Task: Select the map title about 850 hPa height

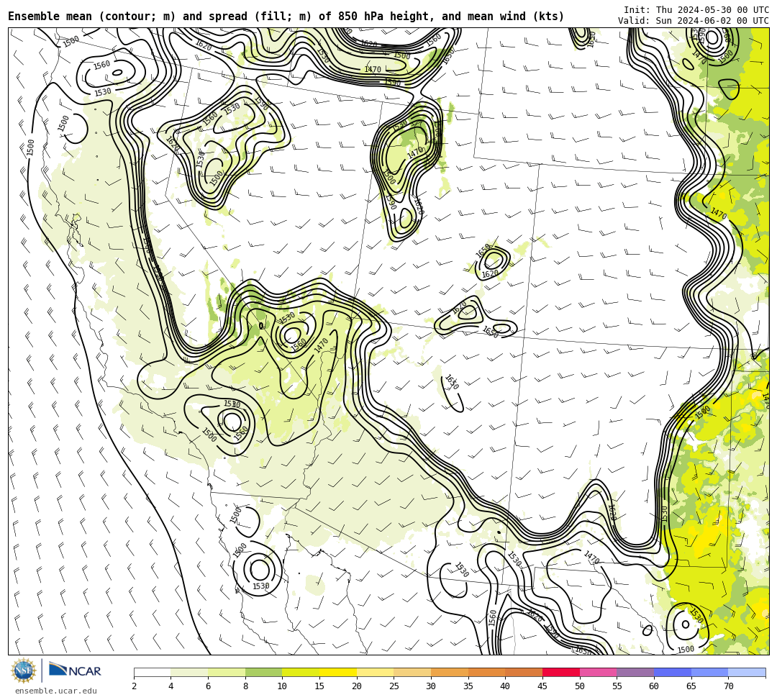Action: 286,17
